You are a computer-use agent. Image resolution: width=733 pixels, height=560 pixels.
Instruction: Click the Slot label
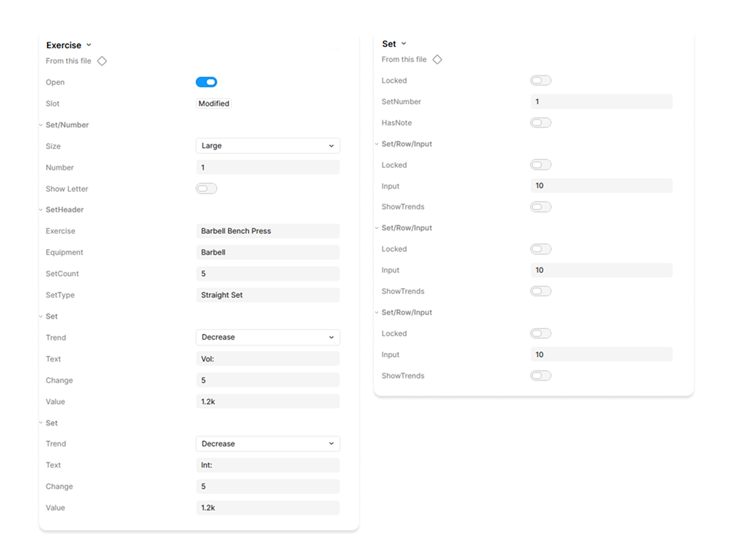click(53, 104)
